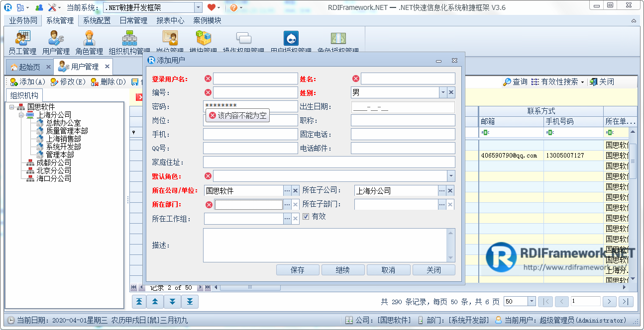This screenshot has width=644, height=330.
Task: Select 海口分公司 in tree
Action: pyautogui.click(x=54, y=178)
